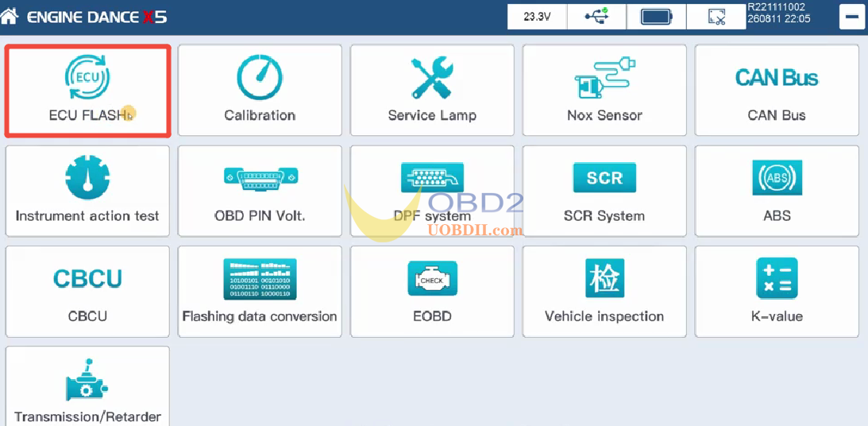Open the K-value calculator tile
The image size is (868, 426).
(x=777, y=292)
